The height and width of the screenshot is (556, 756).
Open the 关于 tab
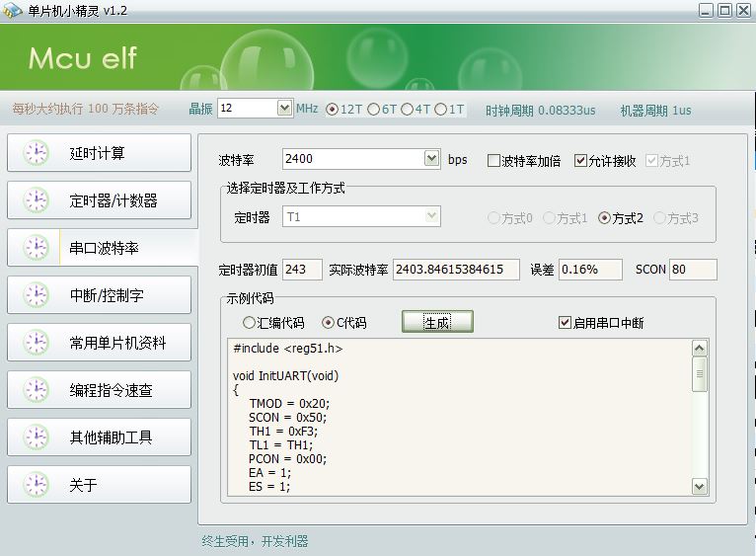[99, 484]
